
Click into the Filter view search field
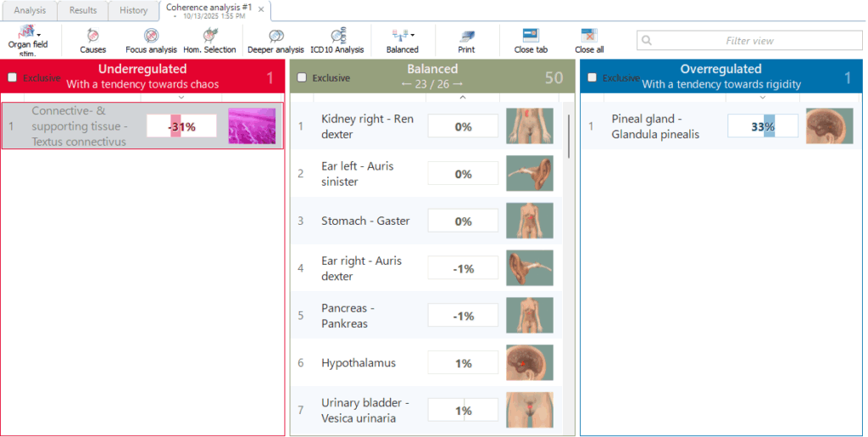(748, 40)
